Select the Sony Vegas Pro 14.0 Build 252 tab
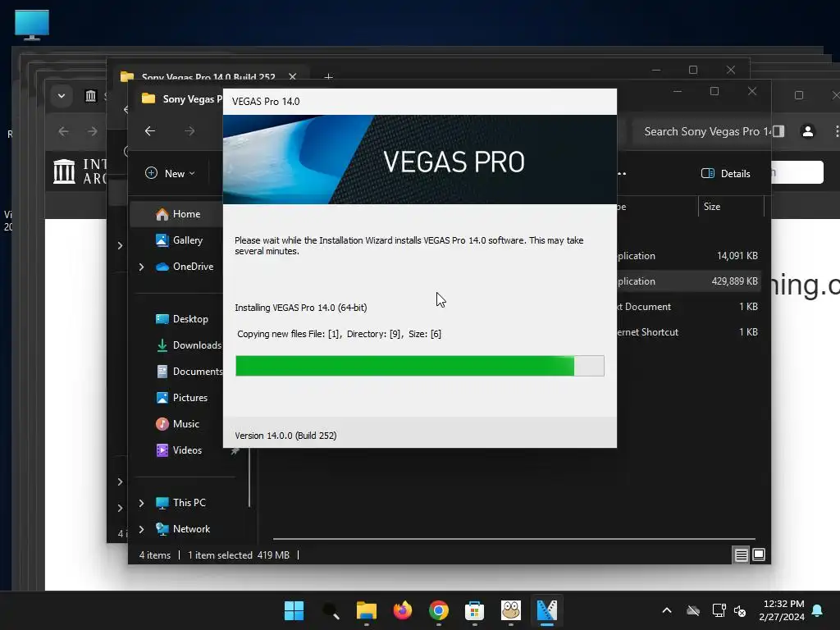This screenshot has width=840, height=630. [208, 77]
